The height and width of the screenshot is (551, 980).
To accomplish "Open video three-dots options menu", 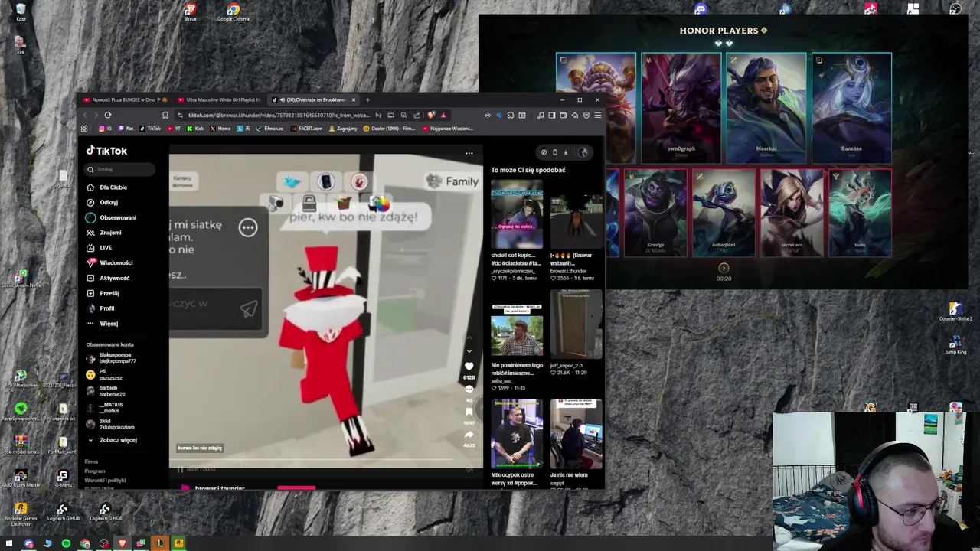I will [x=469, y=153].
